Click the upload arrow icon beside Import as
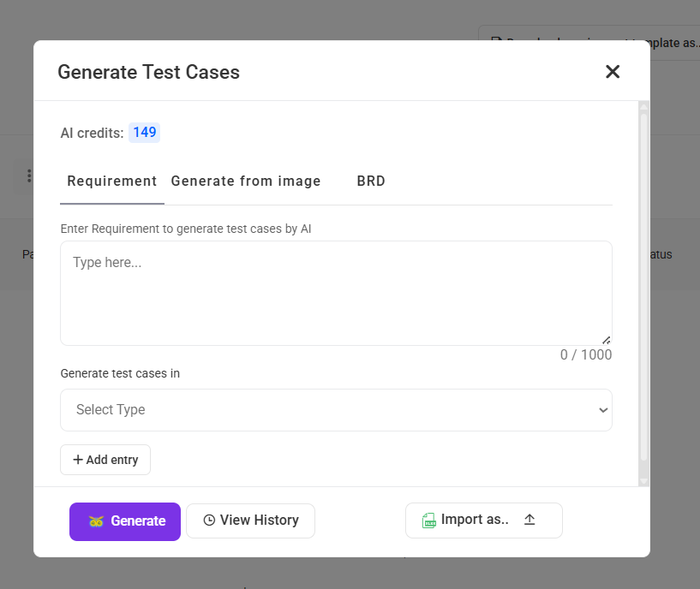The image size is (700, 589). pyautogui.click(x=529, y=520)
